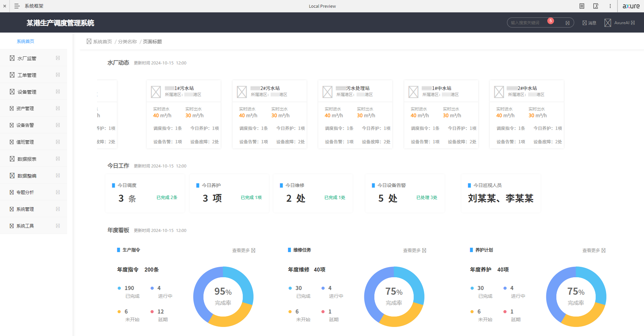Click the home icon in the breadcrumb
This screenshot has width=644, height=336.
(88, 41)
